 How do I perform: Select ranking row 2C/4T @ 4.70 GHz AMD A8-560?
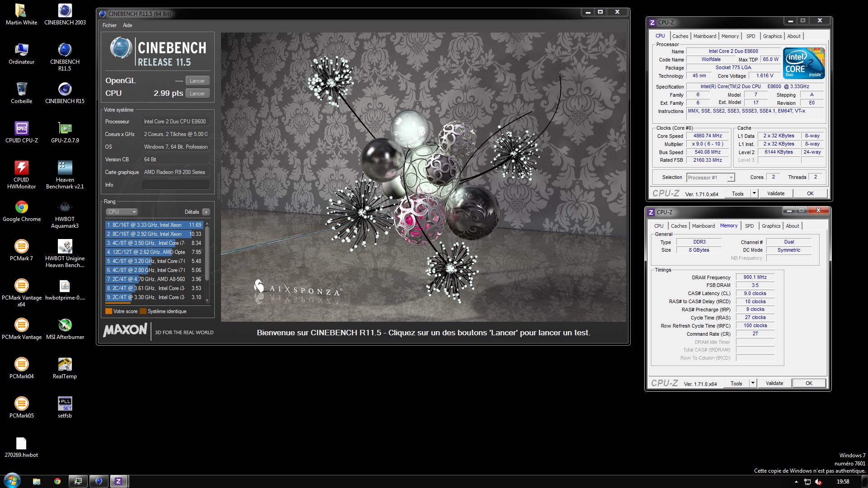155,279
